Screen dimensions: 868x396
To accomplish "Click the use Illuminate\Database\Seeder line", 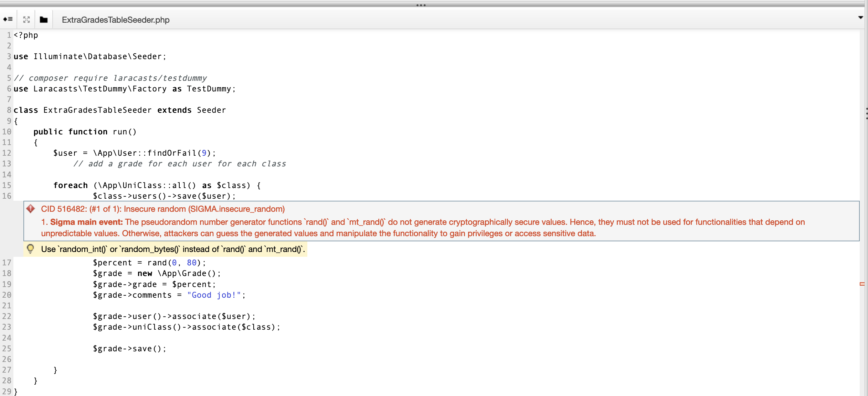I will point(90,56).
